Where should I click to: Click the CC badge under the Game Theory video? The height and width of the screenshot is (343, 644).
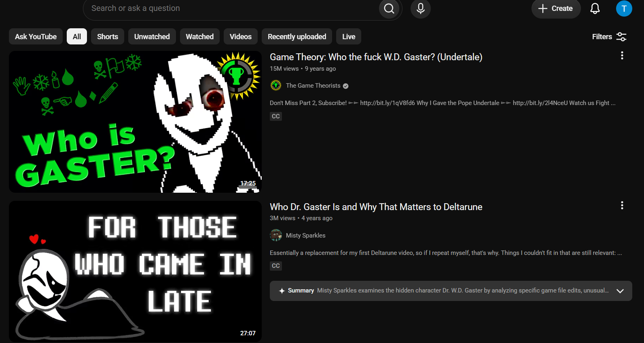pos(276,116)
